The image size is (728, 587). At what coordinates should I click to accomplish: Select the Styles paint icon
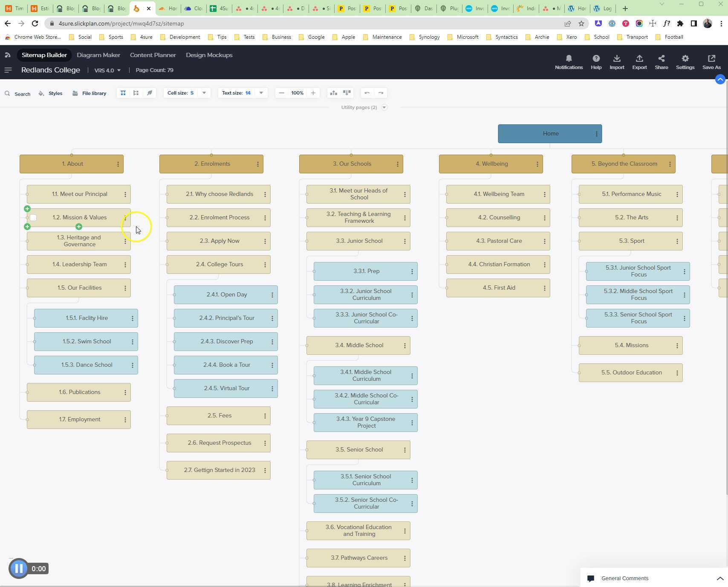click(50, 93)
